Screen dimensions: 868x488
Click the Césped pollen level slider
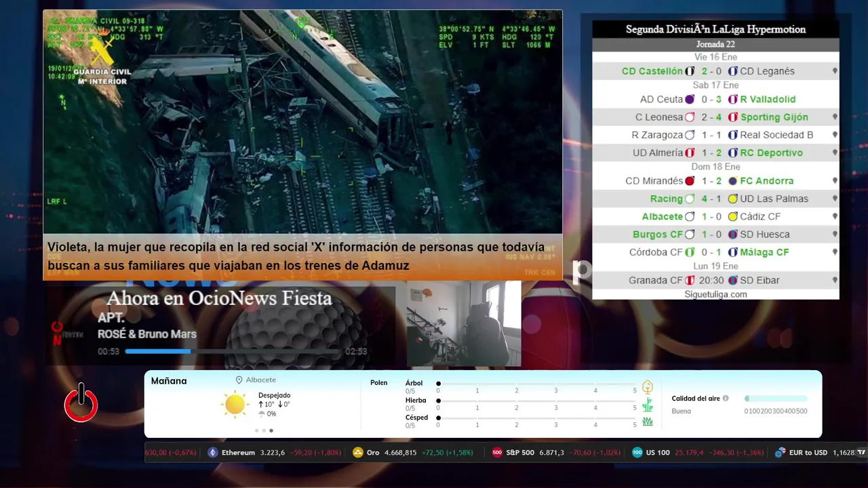[536, 418]
